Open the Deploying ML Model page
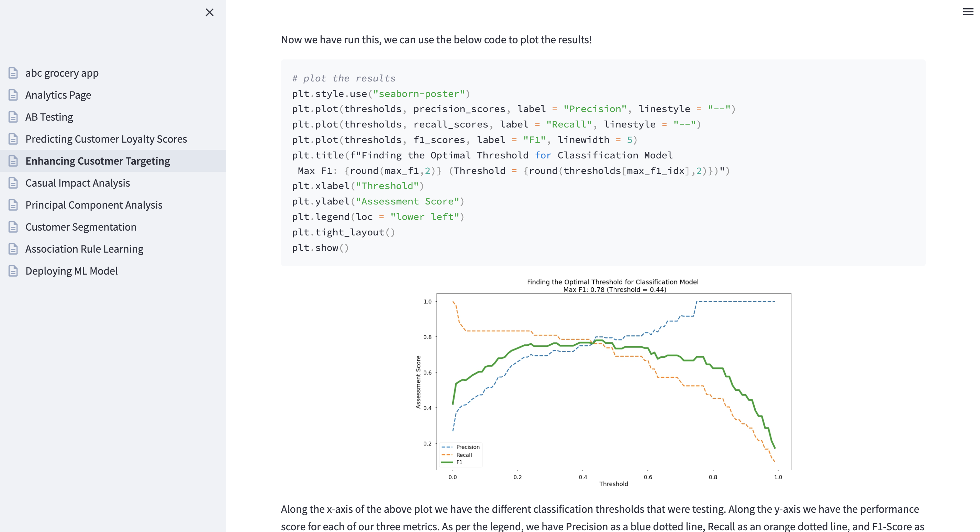 point(71,271)
